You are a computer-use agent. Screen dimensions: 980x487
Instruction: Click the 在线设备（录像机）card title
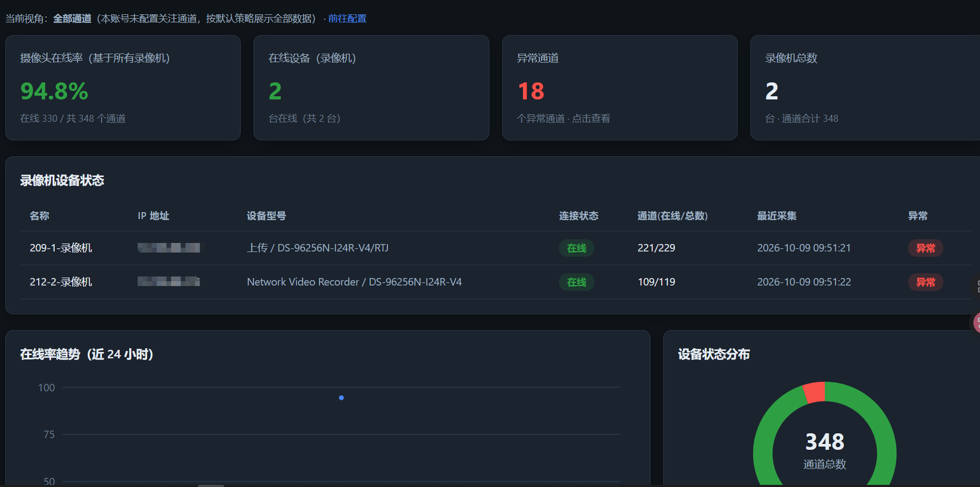312,58
